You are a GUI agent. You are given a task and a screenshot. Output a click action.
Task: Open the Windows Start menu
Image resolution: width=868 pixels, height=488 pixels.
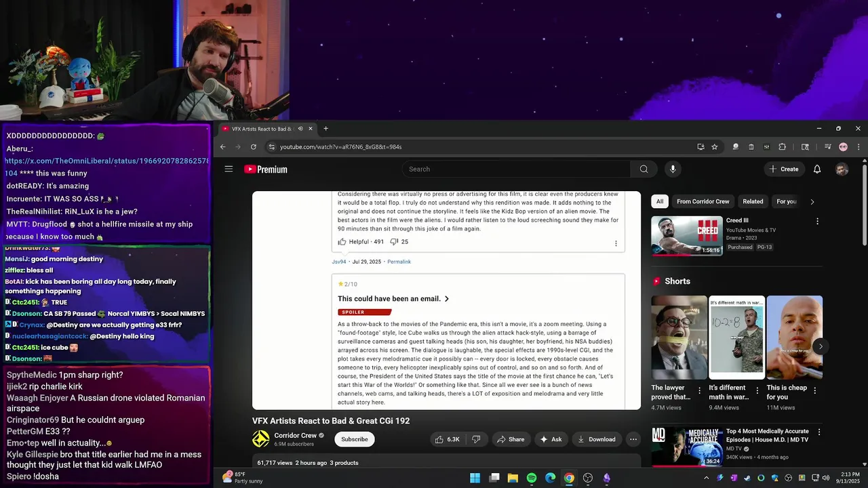475,478
